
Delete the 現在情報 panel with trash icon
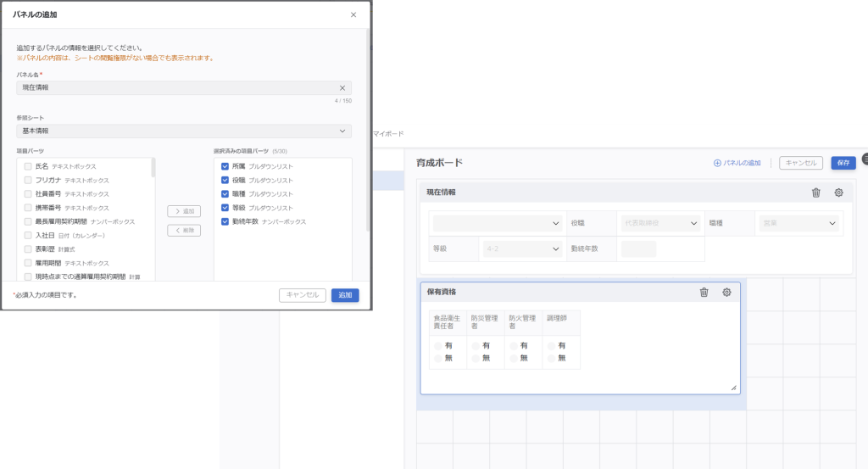tap(815, 193)
